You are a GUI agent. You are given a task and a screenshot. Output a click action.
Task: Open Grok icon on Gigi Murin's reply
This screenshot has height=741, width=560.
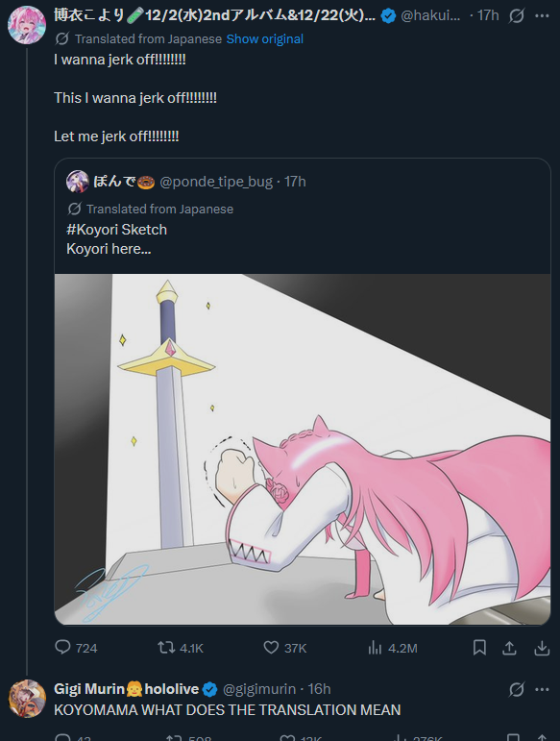[517, 689]
